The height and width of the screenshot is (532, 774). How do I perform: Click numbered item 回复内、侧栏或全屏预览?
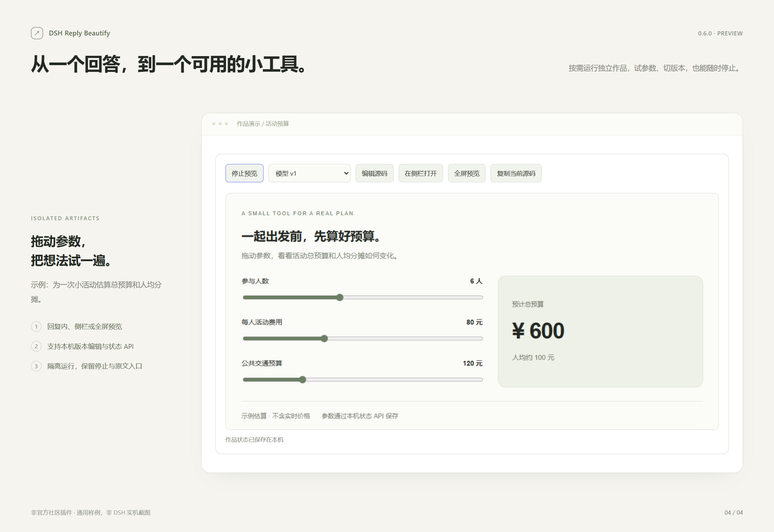(x=76, y=326)
